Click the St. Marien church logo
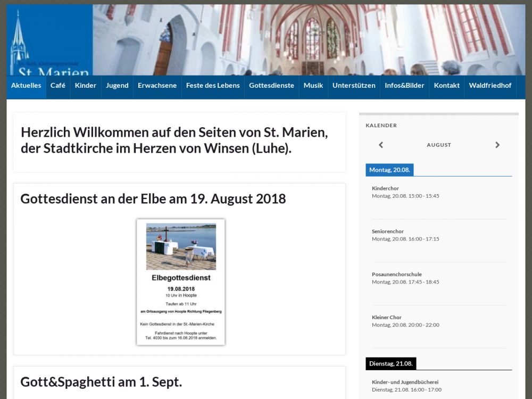 click(49, 40)
